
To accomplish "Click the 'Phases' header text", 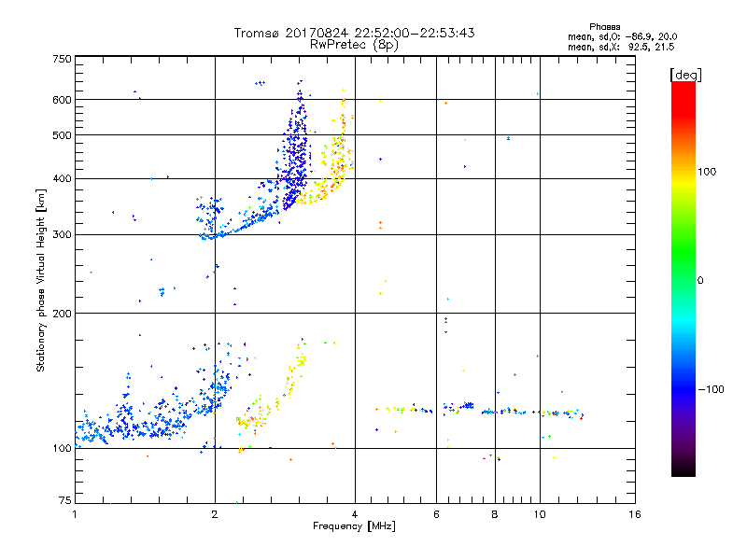I will coord(604,27).
